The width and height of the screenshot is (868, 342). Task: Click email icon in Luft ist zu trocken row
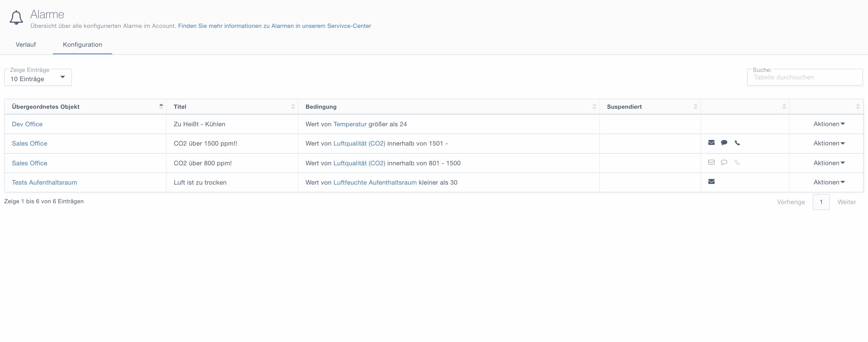pos(711,182)
